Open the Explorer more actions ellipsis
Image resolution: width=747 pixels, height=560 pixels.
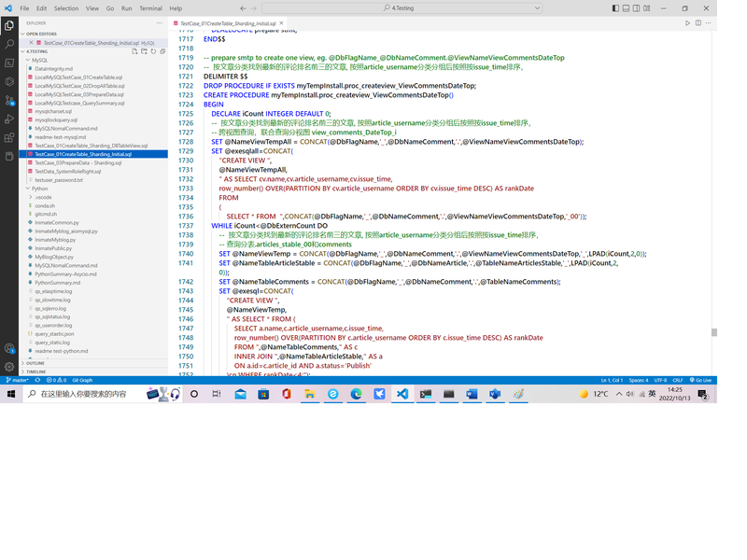coord(159,22)
